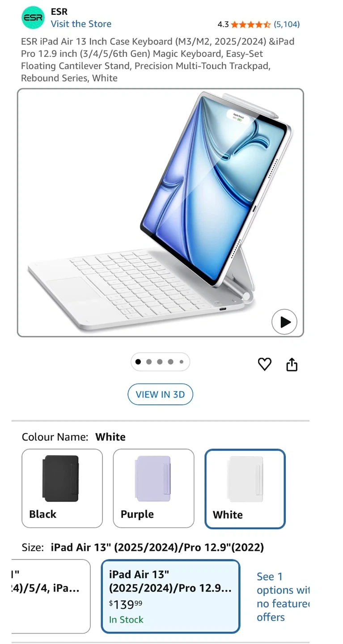The width and height of the screenshot is (343, 644).
Task: Choose the White colour option
Action: tap(245, 488)
